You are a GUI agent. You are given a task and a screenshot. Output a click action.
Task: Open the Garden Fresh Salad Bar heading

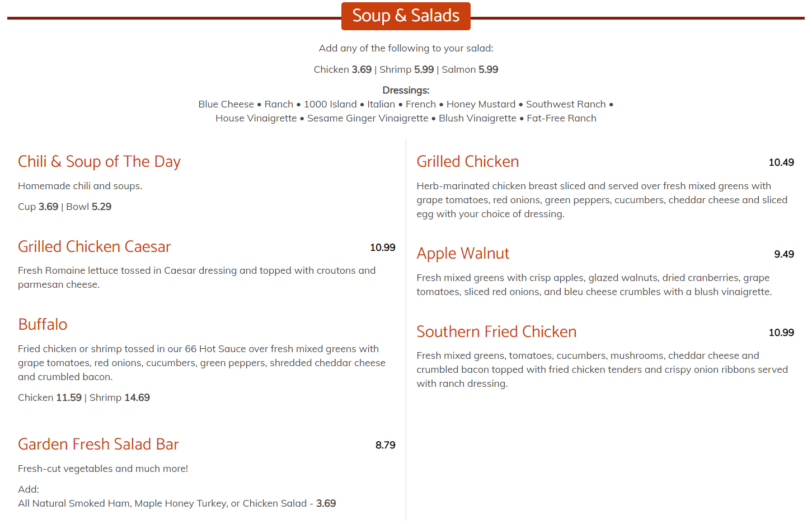[98, 445]
